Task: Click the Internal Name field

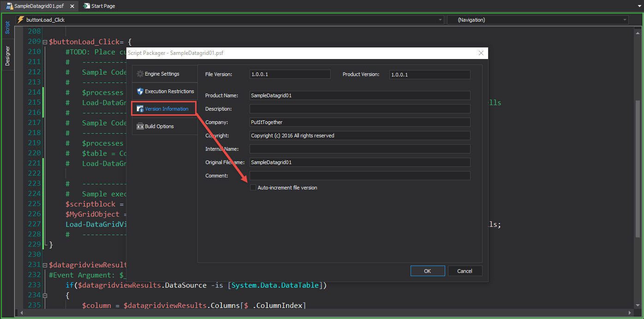Action: [x=360, y=149]
